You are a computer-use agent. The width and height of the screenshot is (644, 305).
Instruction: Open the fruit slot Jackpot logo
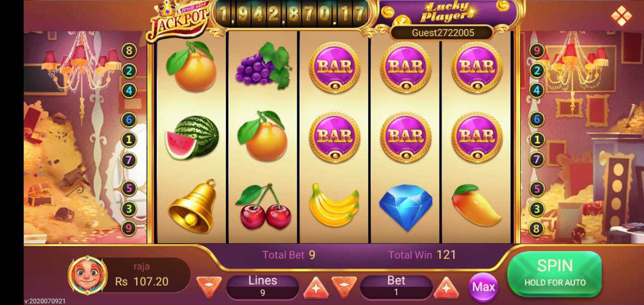(x=178, y=19)
